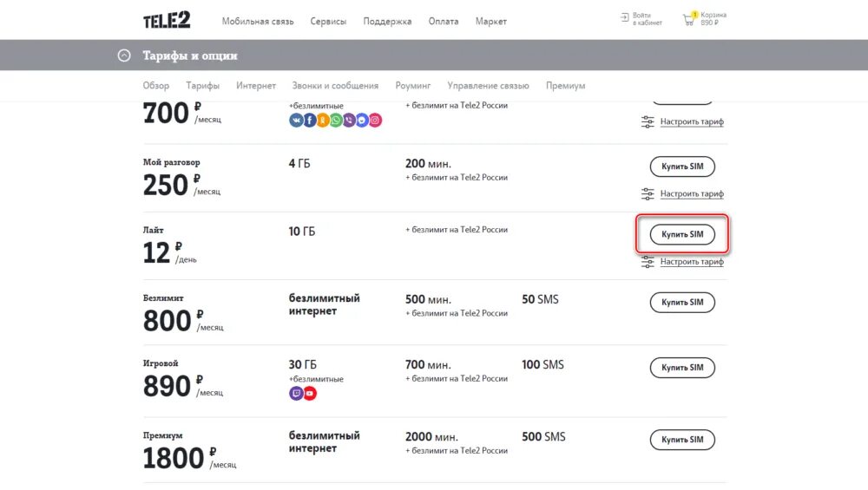Viewport: 868px width, 490px height.
Task: Click the 100 SMS value
Action: [542, 364]
